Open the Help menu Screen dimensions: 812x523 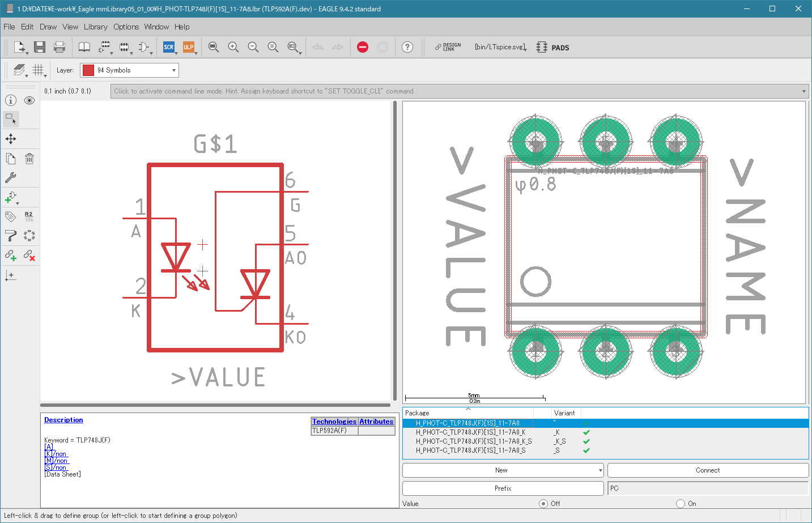[182, 27]
